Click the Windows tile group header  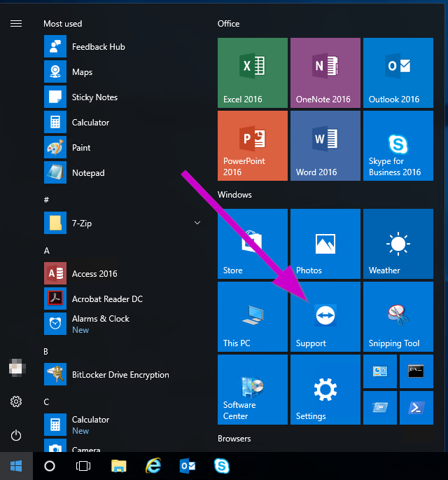234,195
